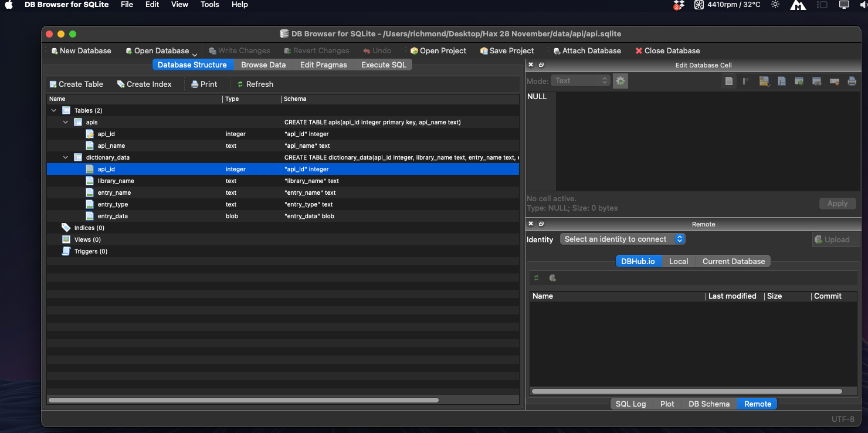Click the database download icon in Remote panel
This screenshot has width=868, height=433.
point(552,278)
